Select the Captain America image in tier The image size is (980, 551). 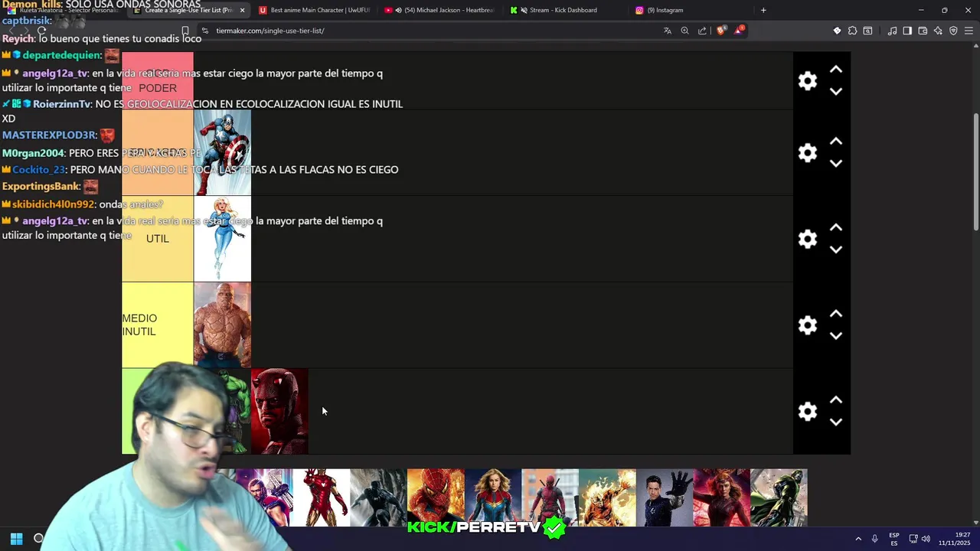222,152
